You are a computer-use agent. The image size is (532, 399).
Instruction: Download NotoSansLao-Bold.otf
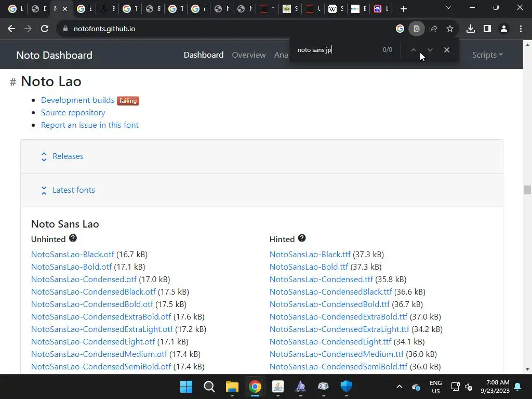coord(71,267)
